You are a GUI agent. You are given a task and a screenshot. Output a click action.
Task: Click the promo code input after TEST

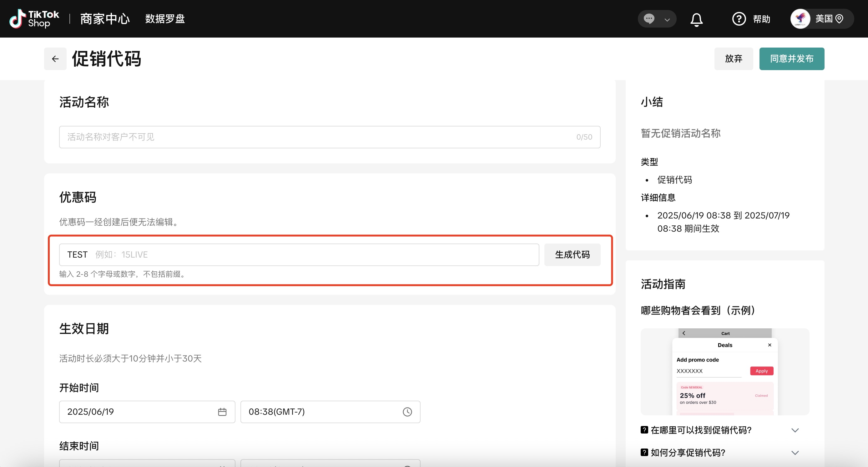[303, 254]
